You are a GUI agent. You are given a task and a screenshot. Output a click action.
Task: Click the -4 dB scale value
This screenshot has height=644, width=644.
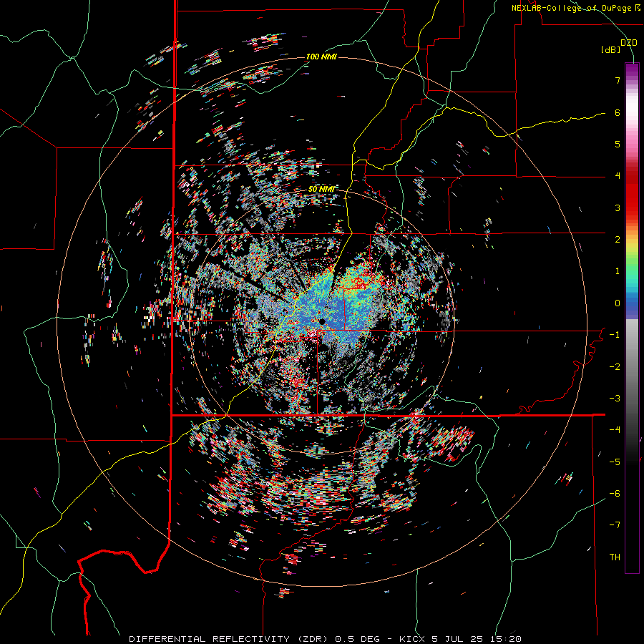click(615, 430)
